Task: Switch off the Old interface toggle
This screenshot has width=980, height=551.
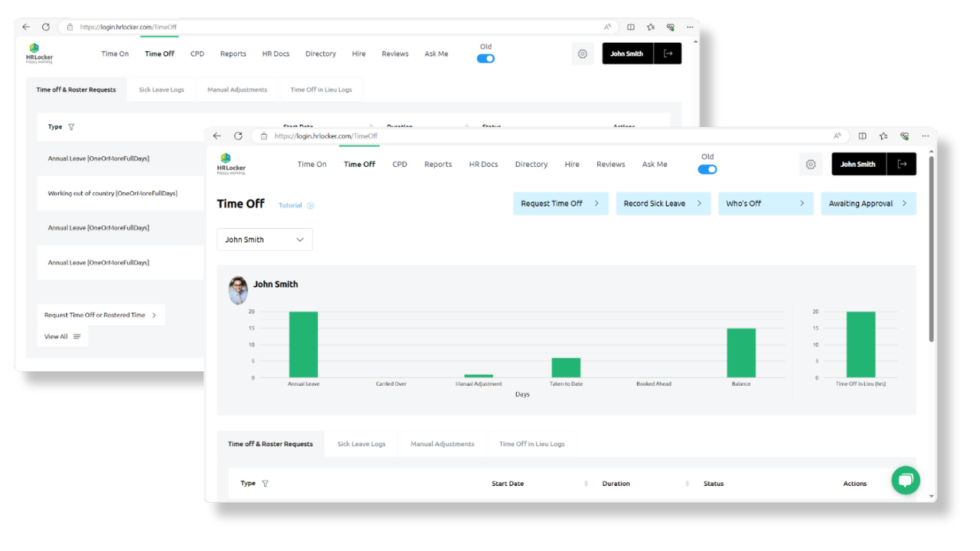Action: (x=707, y=169)
